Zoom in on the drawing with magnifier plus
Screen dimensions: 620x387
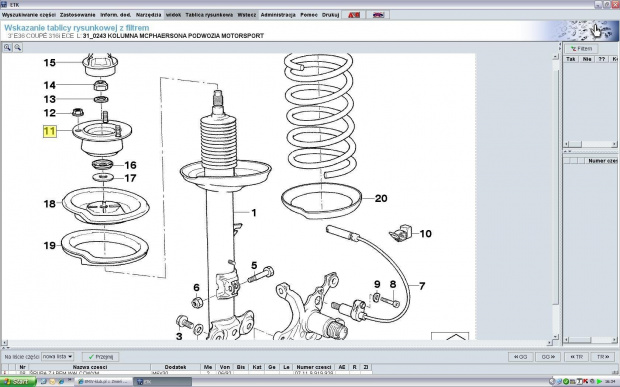(x=7, y=47)
